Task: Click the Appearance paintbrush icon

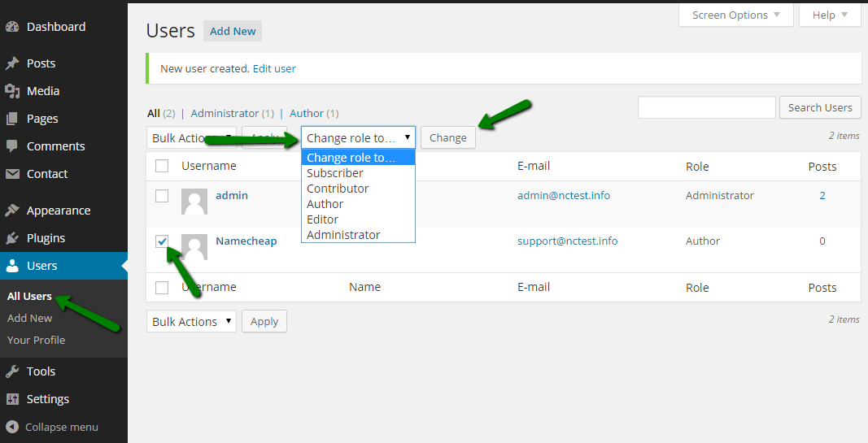Action: 12,211
